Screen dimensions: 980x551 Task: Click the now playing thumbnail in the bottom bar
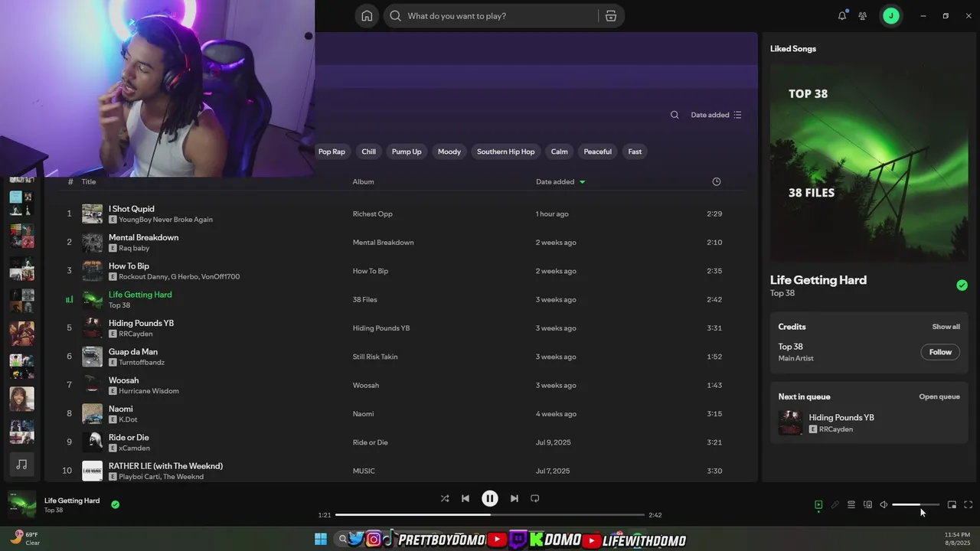coord(22,505)
